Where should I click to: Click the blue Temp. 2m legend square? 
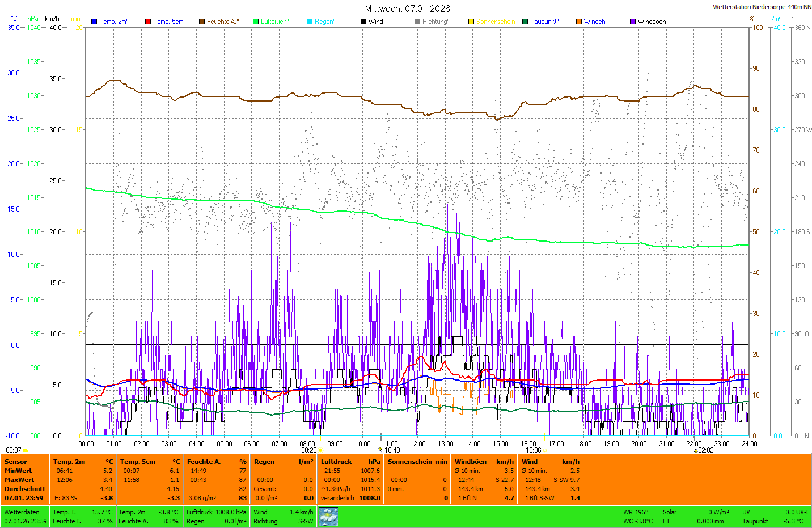pyautogui.click(x=94, y=22)
